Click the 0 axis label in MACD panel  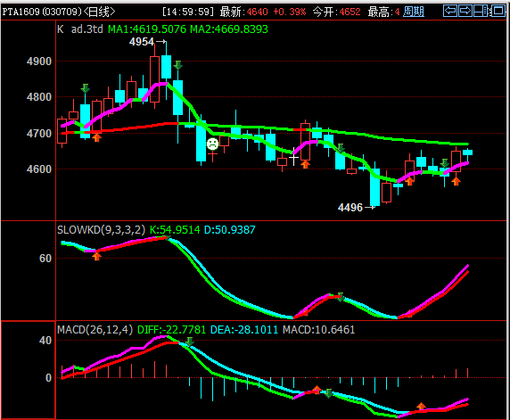(48, 378)
